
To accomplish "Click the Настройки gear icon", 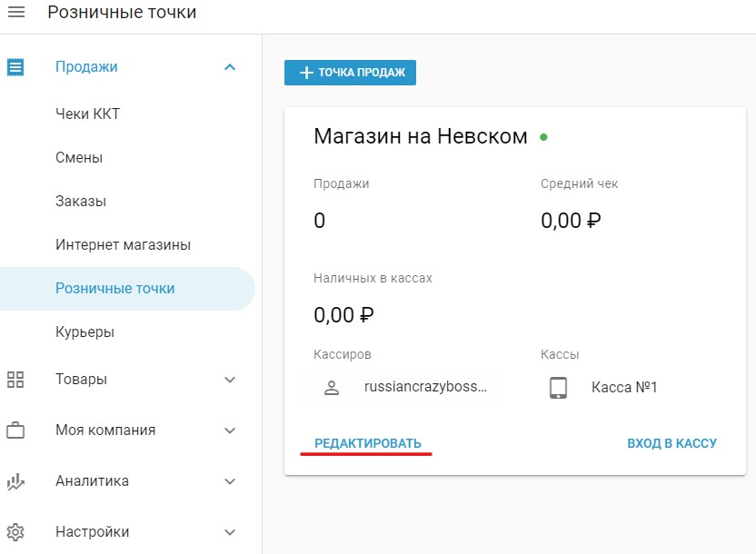I will 15,532.
